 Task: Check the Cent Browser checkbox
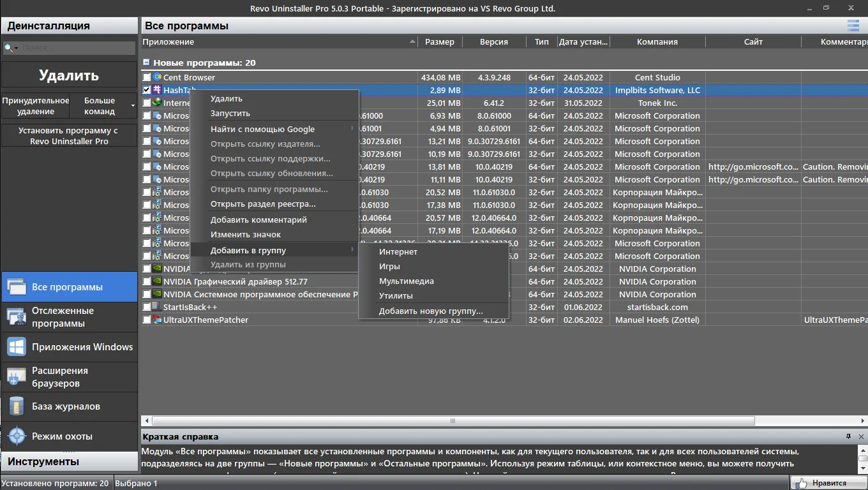(x=147, y=77)
